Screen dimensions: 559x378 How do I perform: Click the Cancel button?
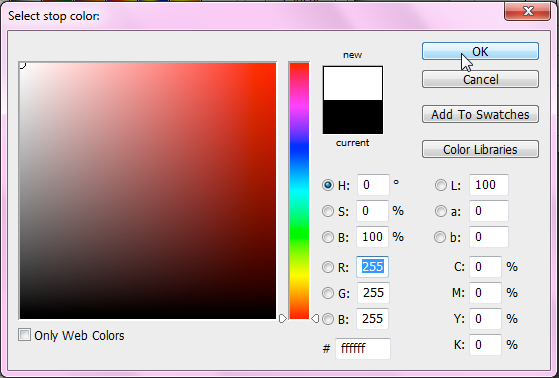480,79
